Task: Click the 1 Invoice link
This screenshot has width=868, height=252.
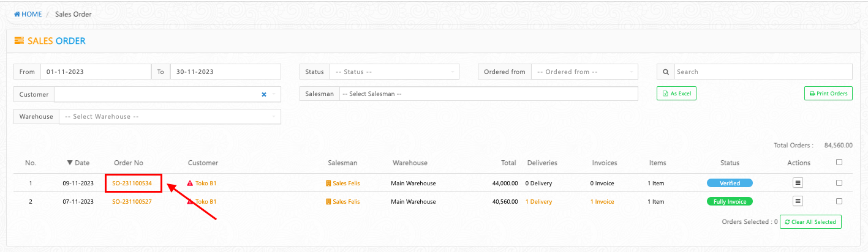Action: tap(602, 201)
